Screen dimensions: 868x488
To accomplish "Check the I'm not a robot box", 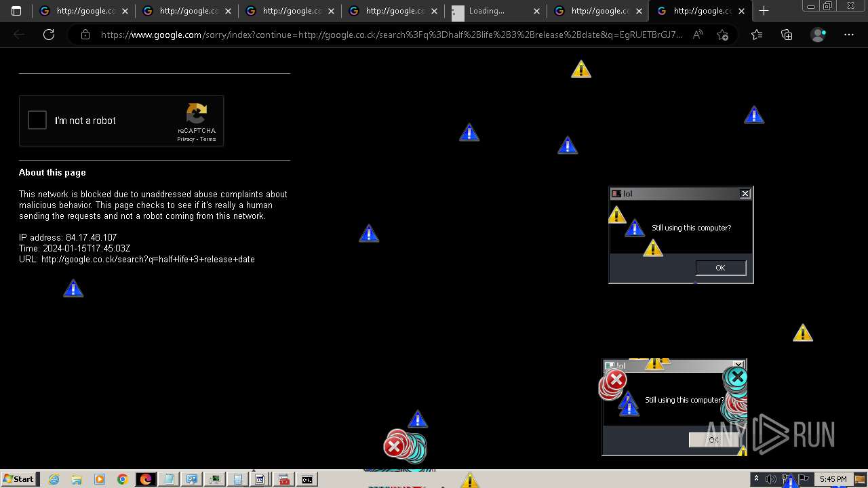I will pos(37,121).
